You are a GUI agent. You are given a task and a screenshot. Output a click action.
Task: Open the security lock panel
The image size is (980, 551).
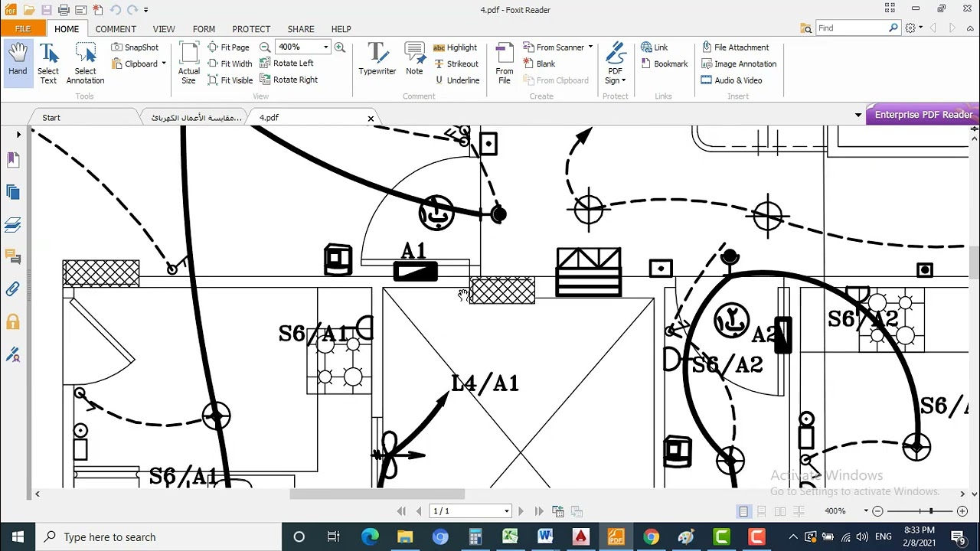point(12,322)
